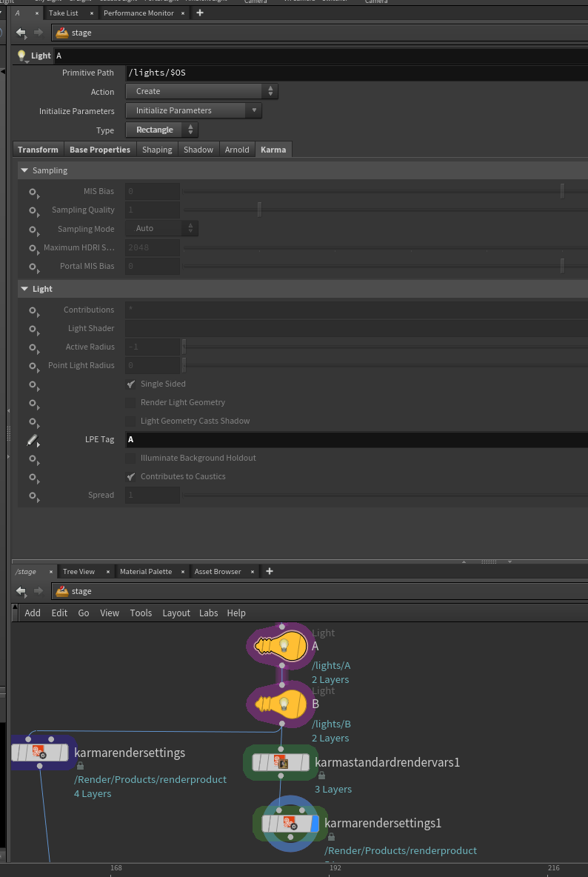
Task: Adjust the Sampling Quality slider handle
Action: click(x=259, y=210)
